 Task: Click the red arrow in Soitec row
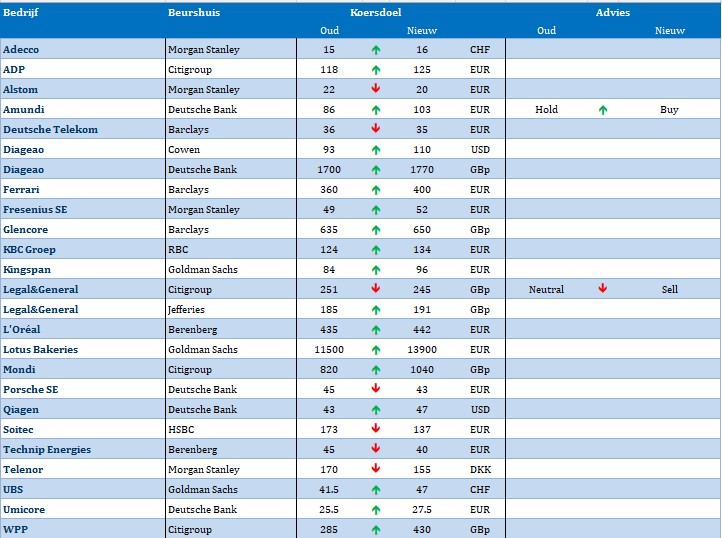[376, 428]
